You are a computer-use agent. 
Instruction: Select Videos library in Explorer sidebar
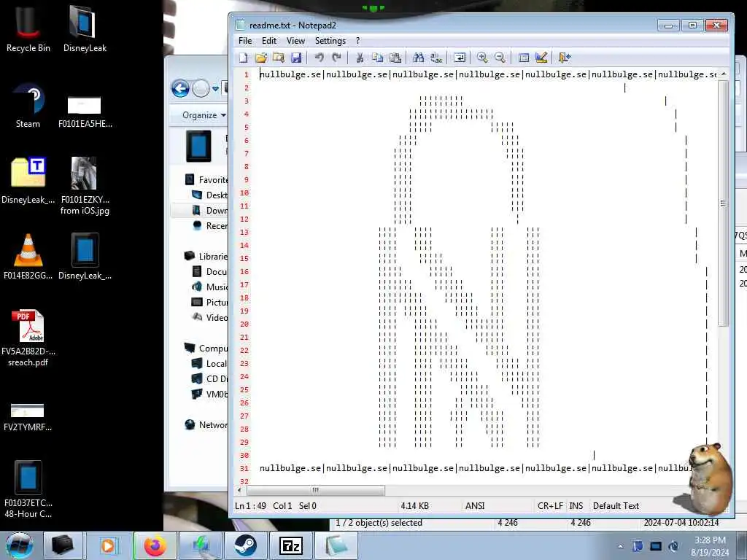210,317
